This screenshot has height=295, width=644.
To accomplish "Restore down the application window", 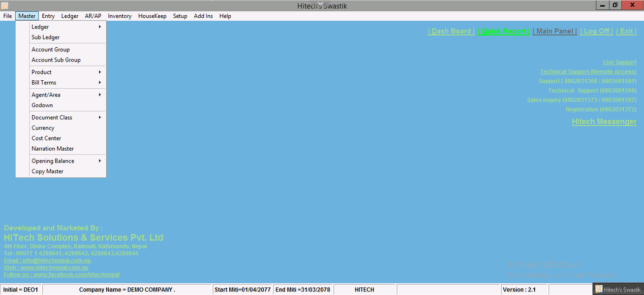I will [x=615, y=5].
